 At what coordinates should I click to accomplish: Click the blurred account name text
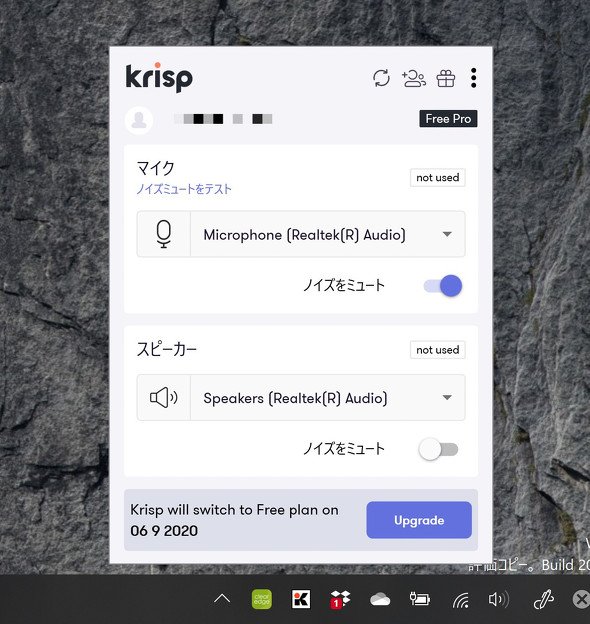click(223, 119)
